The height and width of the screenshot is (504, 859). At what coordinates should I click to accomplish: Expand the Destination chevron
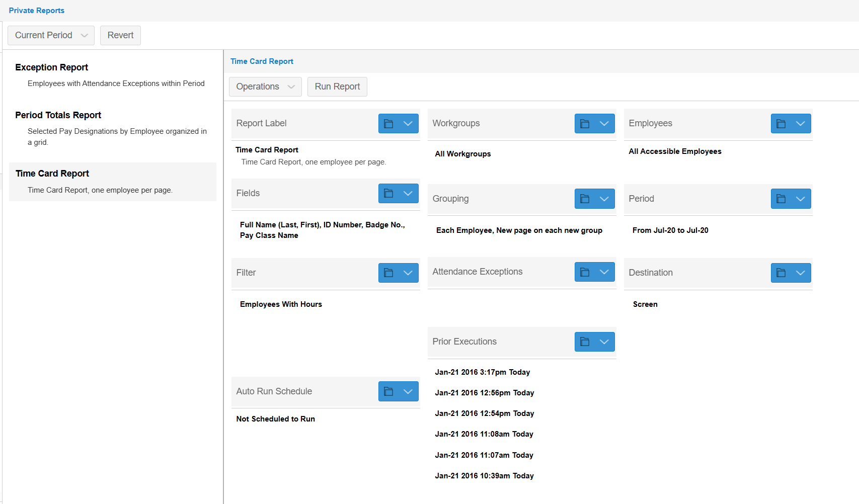click(801, 273)
